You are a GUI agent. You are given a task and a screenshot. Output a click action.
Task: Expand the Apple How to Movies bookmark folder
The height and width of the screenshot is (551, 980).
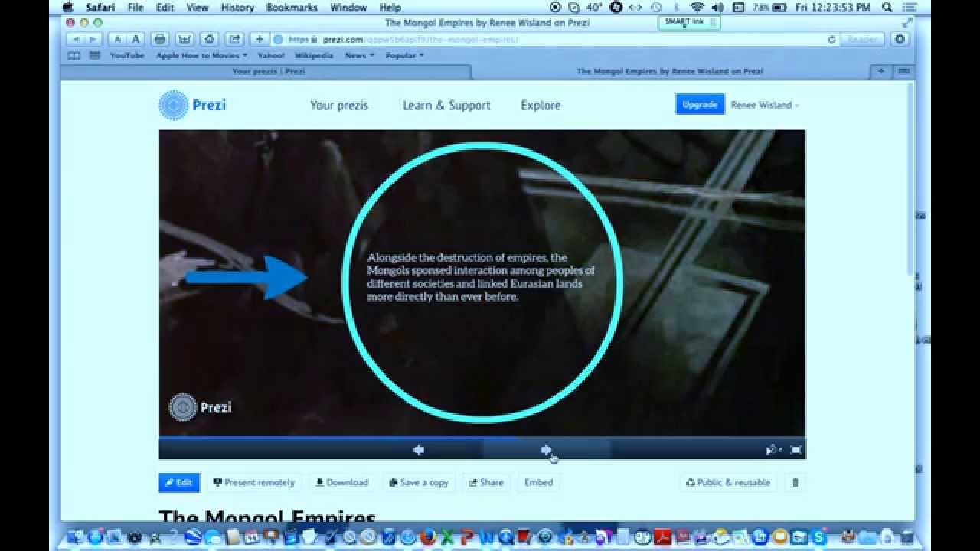[201, 55]
